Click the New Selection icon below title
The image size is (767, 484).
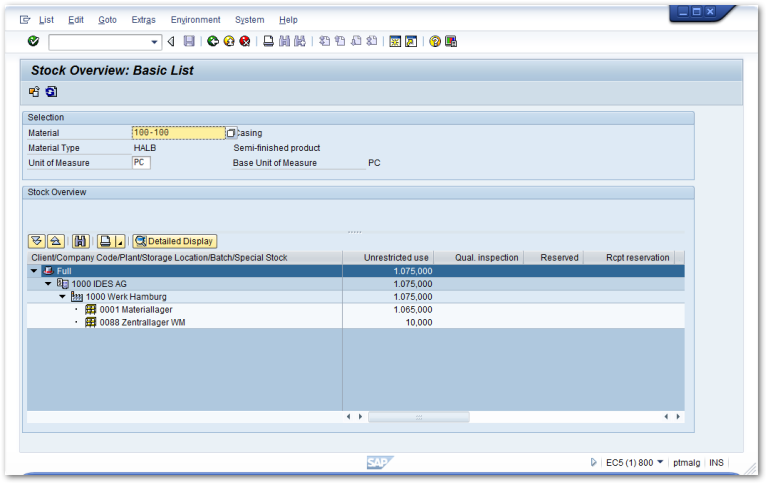coord(34,92)
